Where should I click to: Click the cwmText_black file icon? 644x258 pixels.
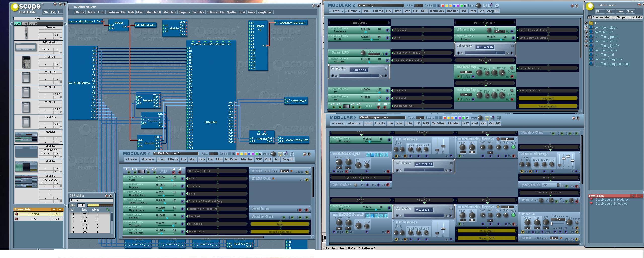click(x=591, y=28)
